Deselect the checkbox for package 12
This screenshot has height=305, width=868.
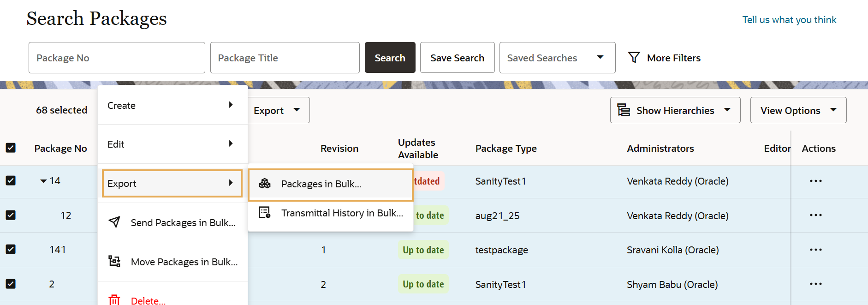pyautogui.click(x=11, y=215)
